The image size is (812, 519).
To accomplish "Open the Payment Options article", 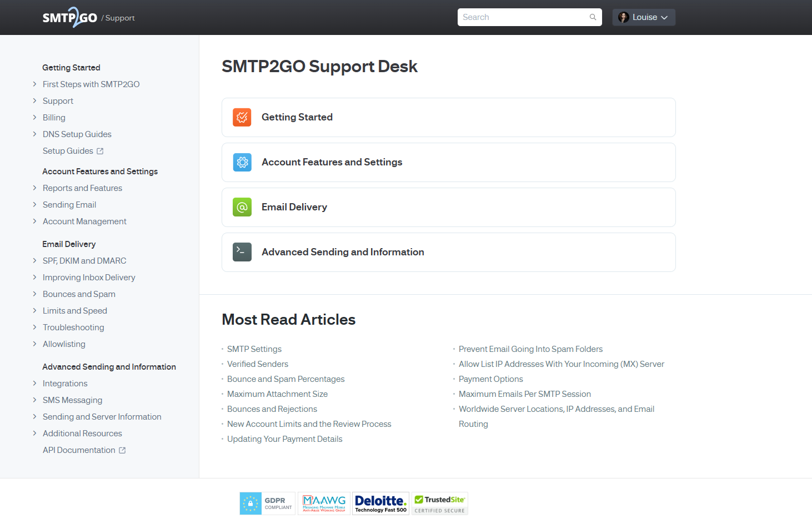I will (491, 379).
